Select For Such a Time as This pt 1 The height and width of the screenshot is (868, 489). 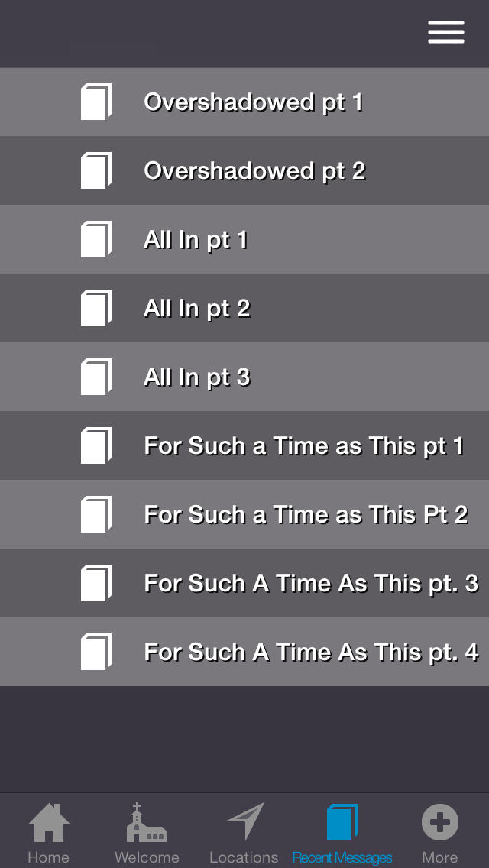point(244,445)
